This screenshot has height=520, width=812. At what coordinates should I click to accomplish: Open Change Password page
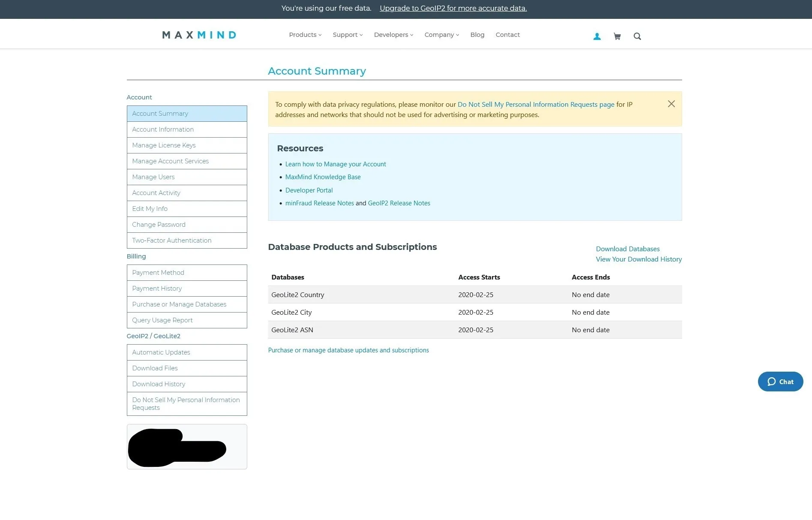click(x=159, y=224)
